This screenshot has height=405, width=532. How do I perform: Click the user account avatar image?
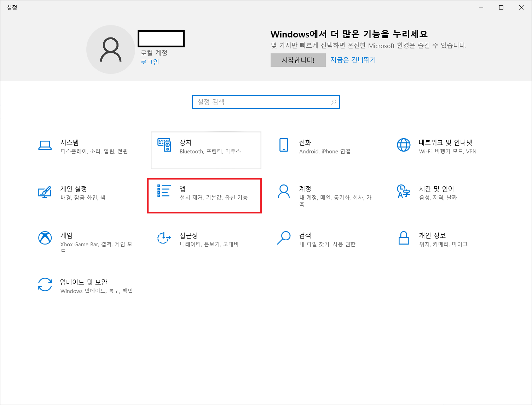click(x=111, y=49)
